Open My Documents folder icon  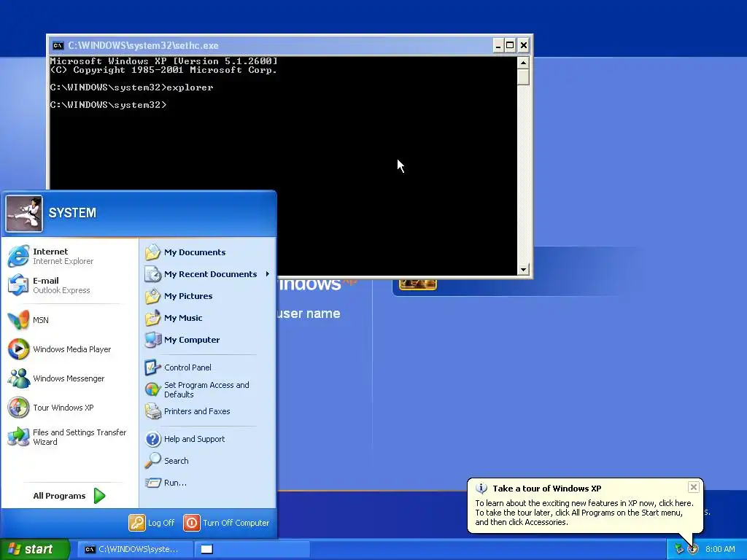point(153,252)
